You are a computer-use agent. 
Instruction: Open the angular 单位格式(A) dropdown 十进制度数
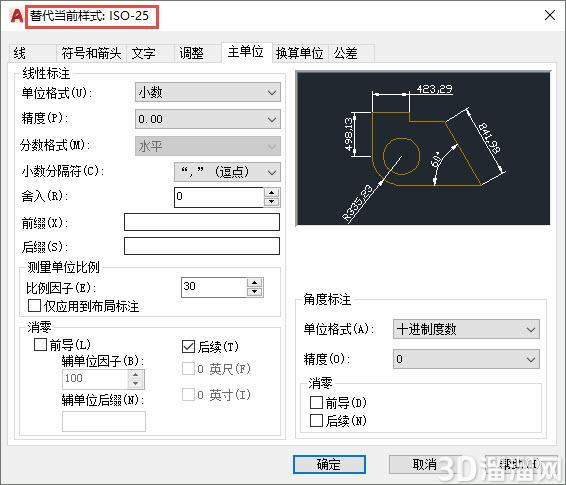click(x=466, y=329)
